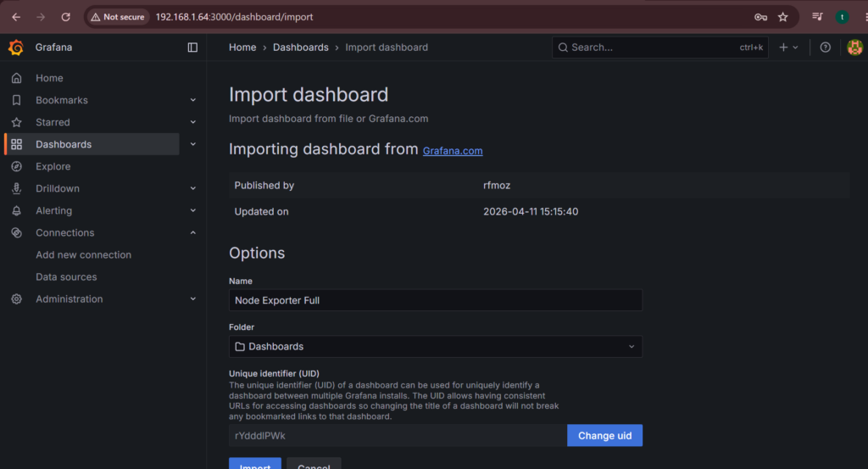Click the browser forward arrow
The height and width of the screenshot is (469, 868).
pos(41,17)
